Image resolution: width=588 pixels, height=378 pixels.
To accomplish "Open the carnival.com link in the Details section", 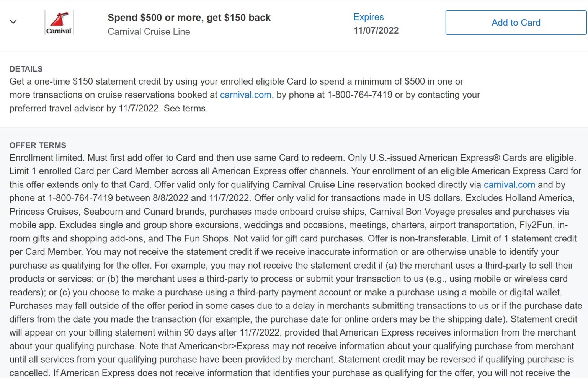I will (x=245, y=94).
